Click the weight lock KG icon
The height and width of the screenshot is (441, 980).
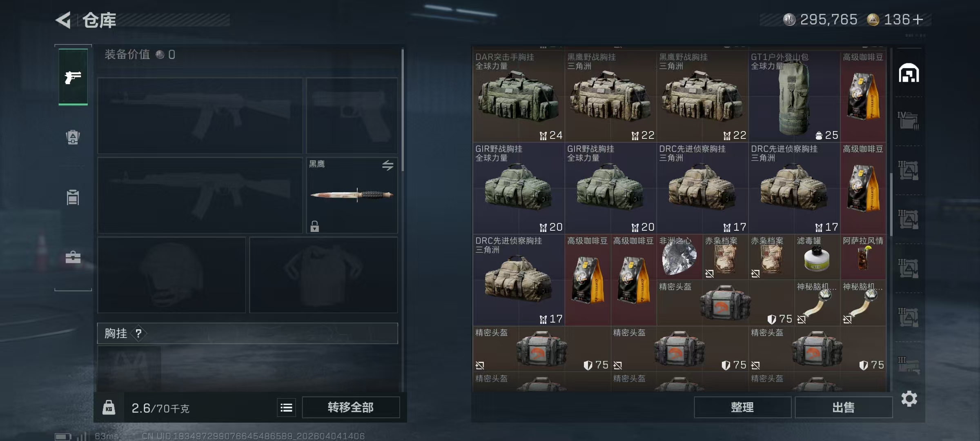109,408
